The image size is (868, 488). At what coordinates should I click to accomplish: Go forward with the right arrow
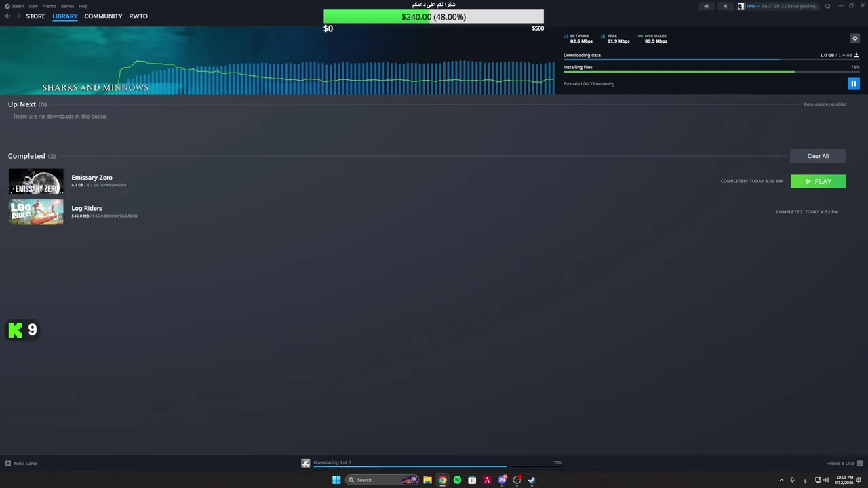pyautogui.click(x=18, y=16)
